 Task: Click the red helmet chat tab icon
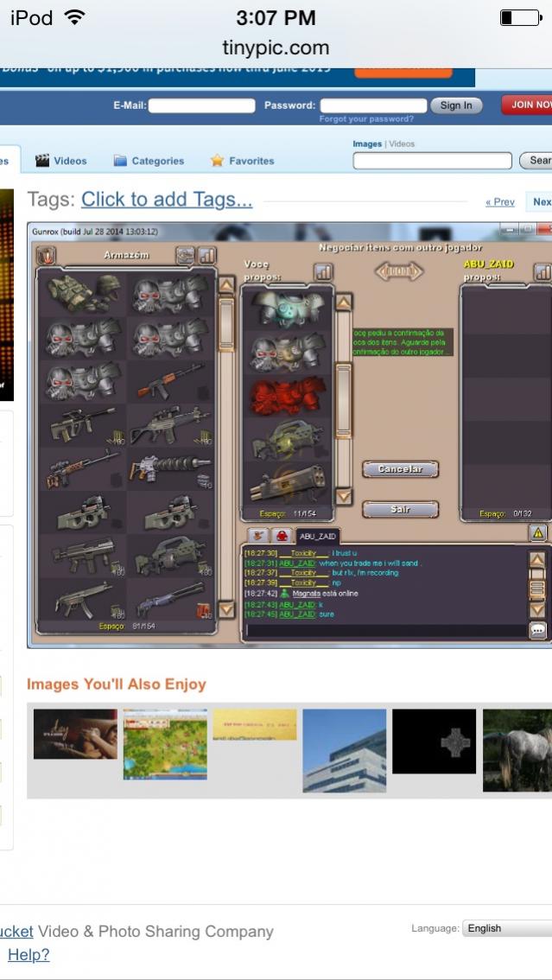coord(281,537)
